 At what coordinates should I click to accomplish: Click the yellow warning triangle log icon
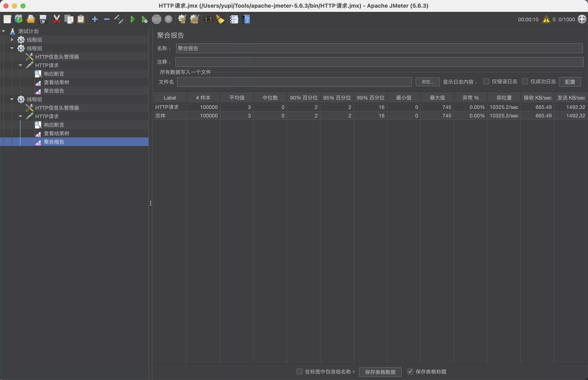[x=546, y=19]
